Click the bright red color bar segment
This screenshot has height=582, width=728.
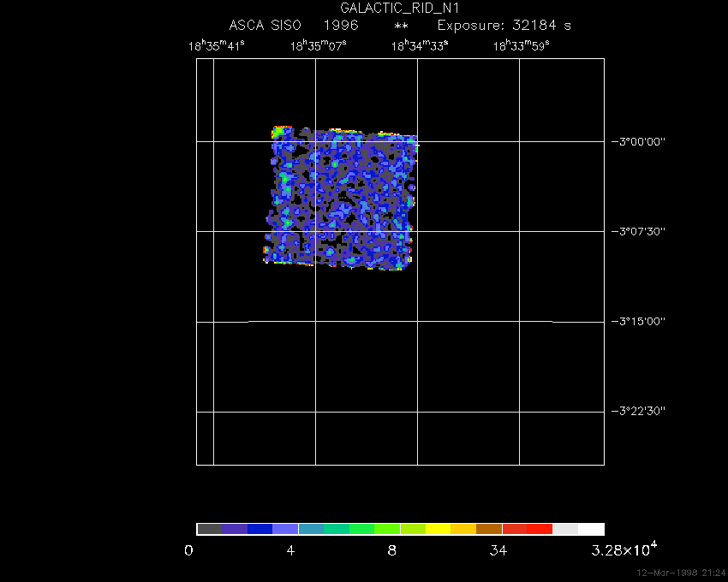coord(540,529)
